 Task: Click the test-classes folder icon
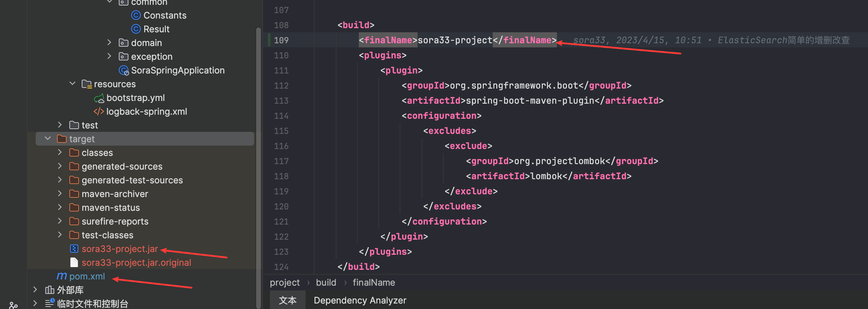pos(74,235)
